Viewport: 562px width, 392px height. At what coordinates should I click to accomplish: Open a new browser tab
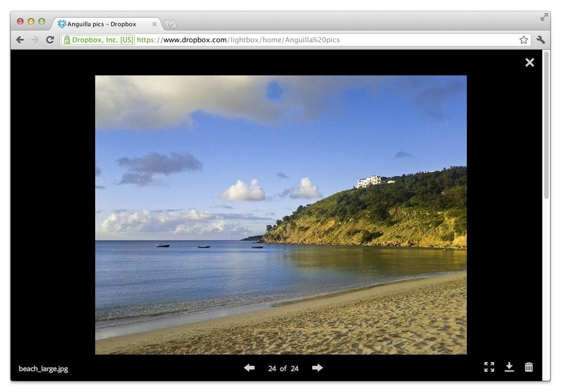pyautogui.click(x=170, y=24)
